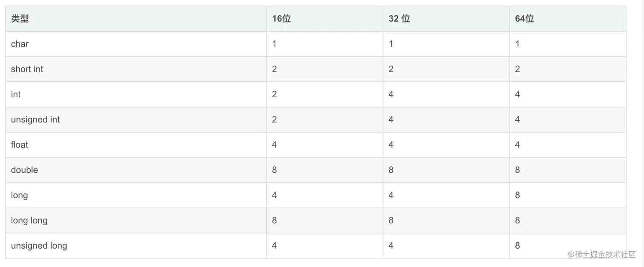
Task: Click the 类型 column header
Action: pos(20,19)
